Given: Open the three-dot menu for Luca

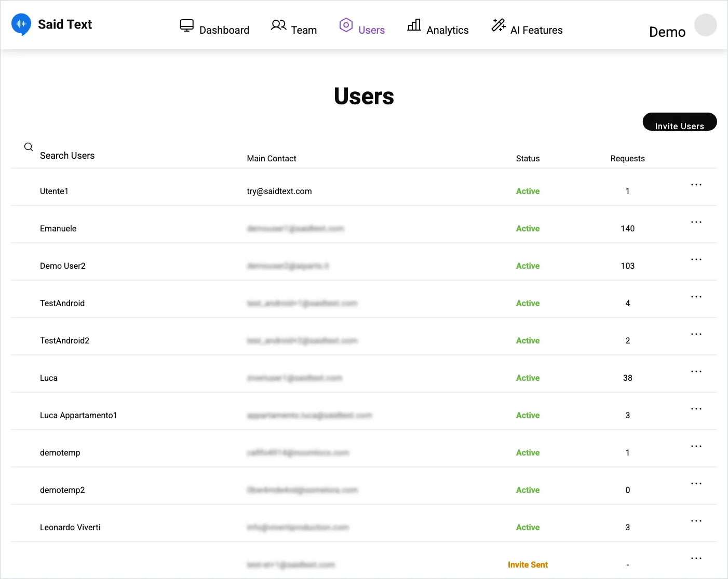Looking at the screenshot, I should [696, 371].
